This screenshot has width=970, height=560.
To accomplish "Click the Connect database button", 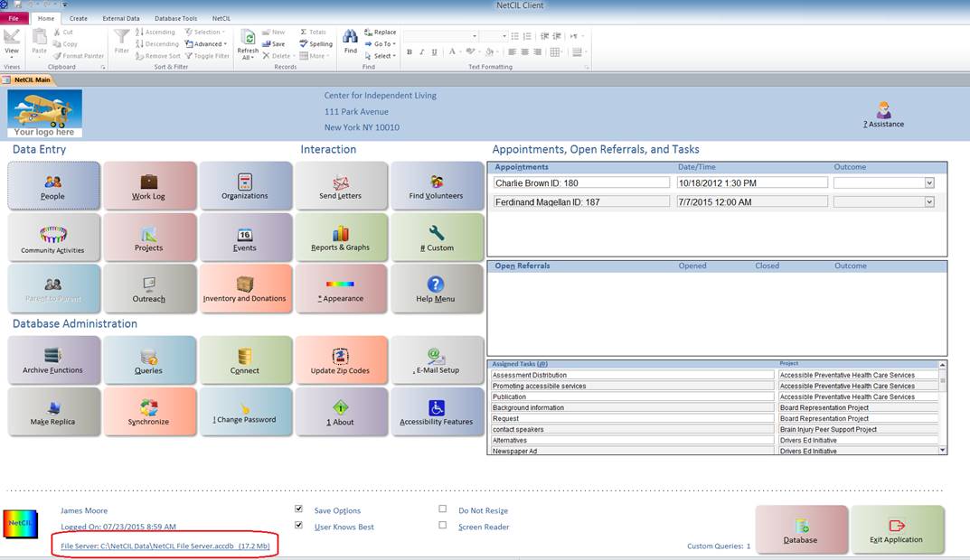I will tap(245, 360).
